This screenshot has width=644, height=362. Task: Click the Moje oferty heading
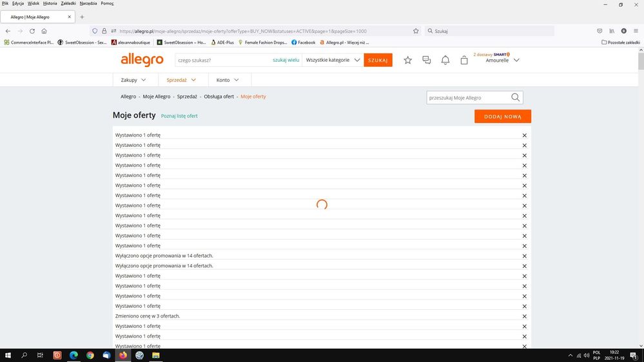coord(134,115)
